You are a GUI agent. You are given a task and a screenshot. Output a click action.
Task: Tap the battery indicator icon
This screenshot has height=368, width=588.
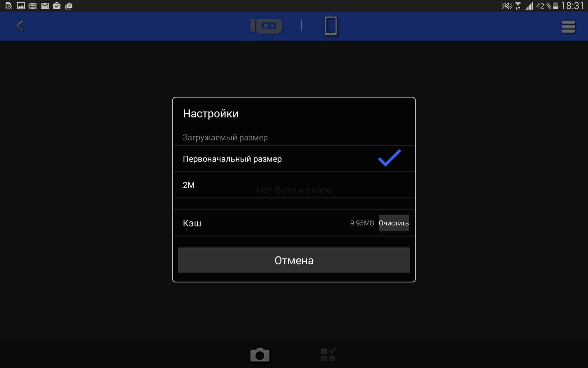tap(555, 6)
